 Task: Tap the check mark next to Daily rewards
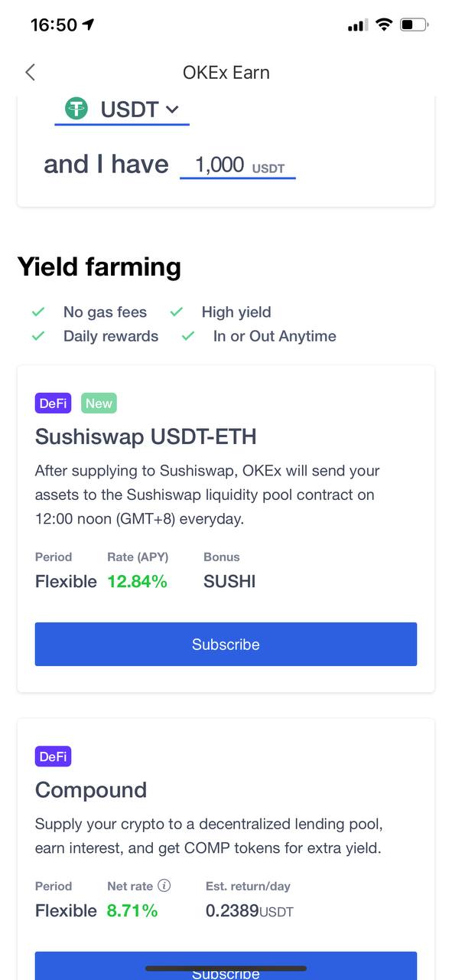(37, 336)
